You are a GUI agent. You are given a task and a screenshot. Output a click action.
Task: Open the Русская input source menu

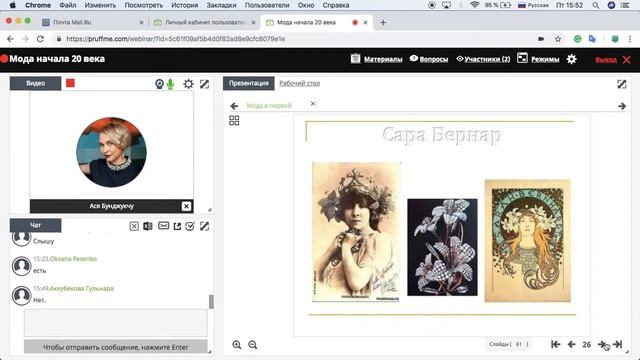[533, 5]
